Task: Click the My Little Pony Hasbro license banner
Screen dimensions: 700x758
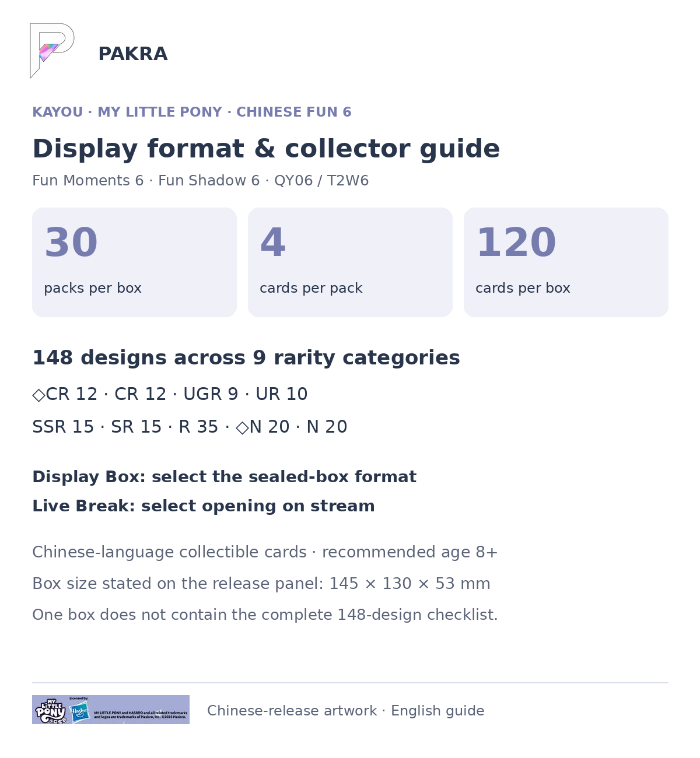Action: pos(111,710)
